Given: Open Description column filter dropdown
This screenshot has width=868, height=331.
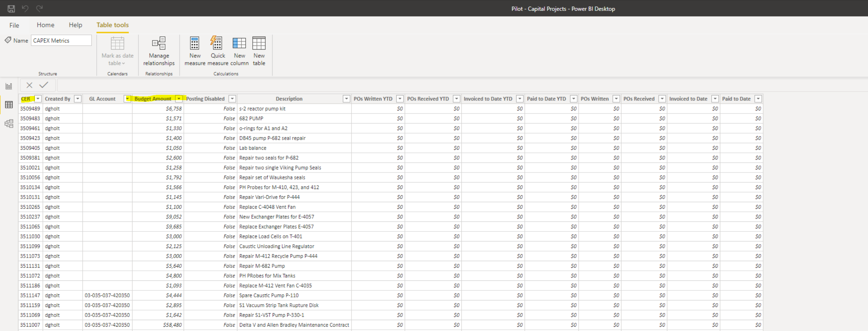Looking at the screenshot, I should pyautogui.click(x=346, y=99).
